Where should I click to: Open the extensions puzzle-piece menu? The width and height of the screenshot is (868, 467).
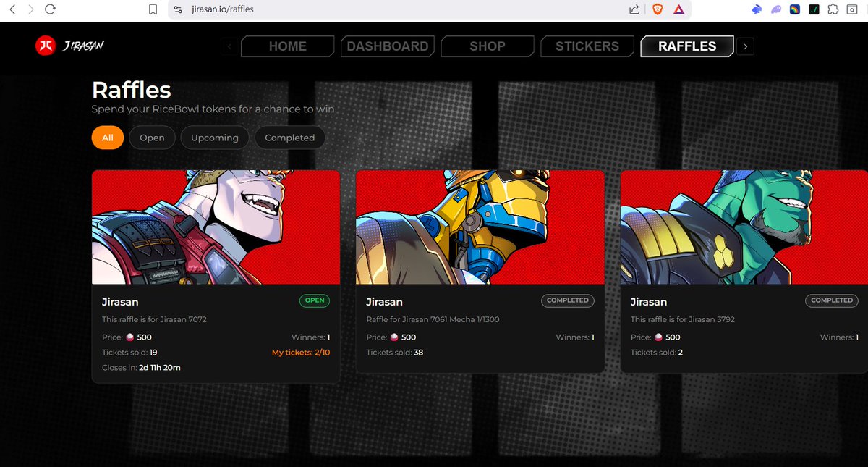(x=833, y=9)
